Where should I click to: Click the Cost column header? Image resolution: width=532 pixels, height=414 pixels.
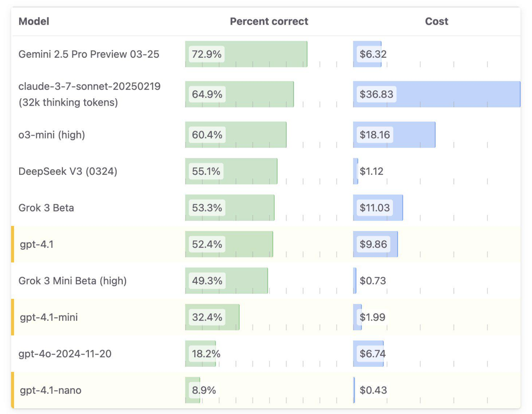[x=436, y=21]
